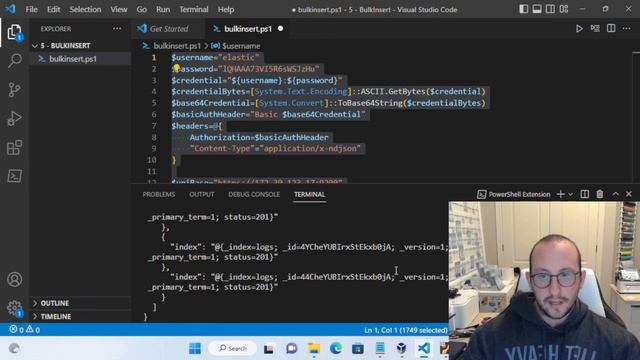Click the Run file play button

pyautogui.click(x=579, y=29)
